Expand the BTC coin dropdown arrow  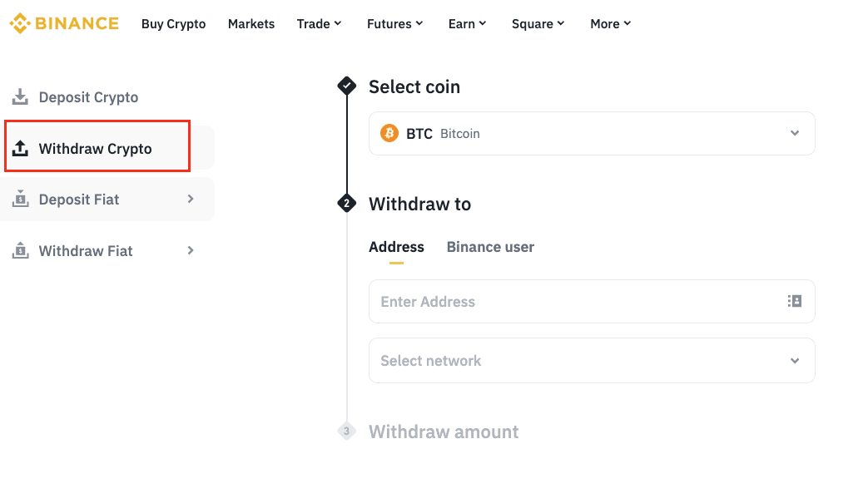point(795,133)
